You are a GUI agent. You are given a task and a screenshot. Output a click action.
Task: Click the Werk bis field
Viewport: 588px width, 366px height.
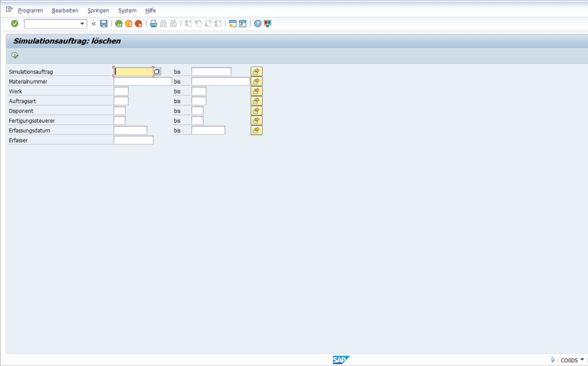pos(199,91)
